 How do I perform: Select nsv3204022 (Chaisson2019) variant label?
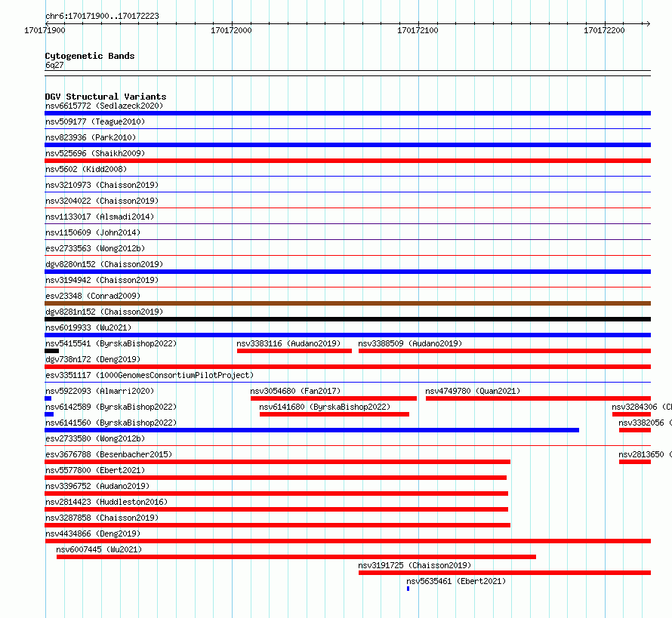tap(102, 201)
